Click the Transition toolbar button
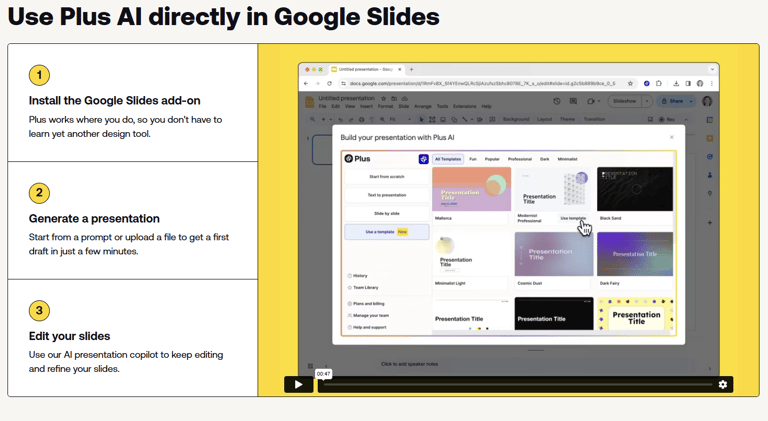Viewport: 768px width, 421px height. click(595, 119)
